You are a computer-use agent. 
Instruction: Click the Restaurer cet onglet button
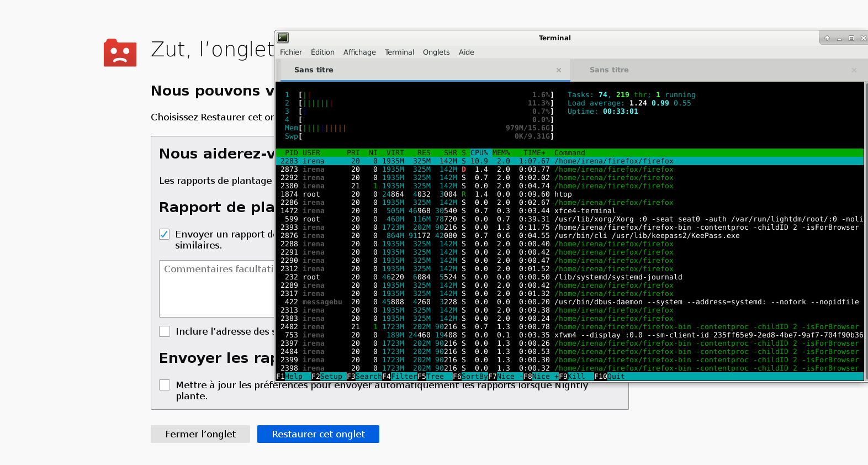pos(318,434)
